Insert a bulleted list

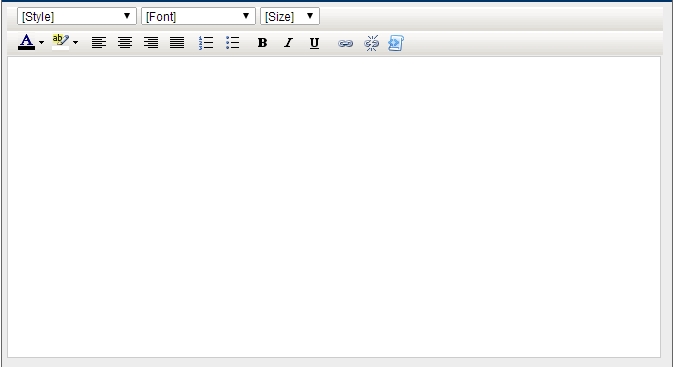(232, 43)
